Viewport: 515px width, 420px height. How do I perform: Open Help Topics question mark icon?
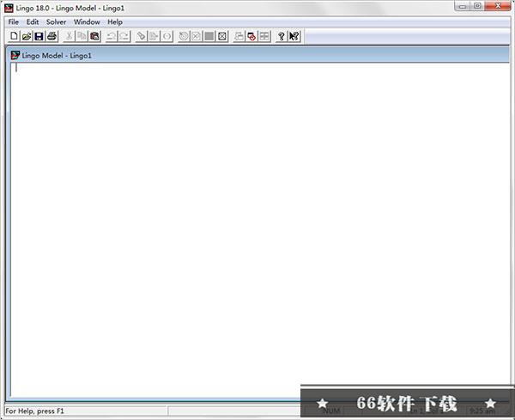(282, 36)
